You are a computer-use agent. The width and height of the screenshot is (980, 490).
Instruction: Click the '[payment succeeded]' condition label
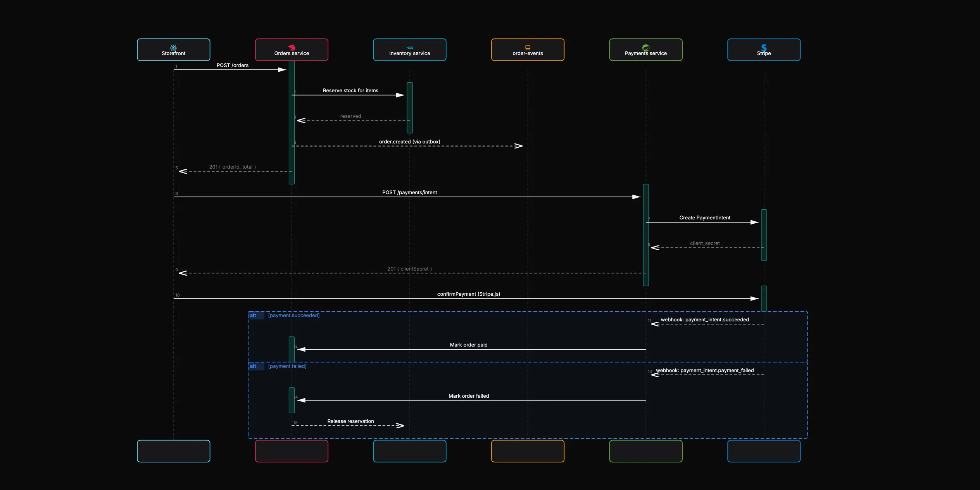coord(294,316)
